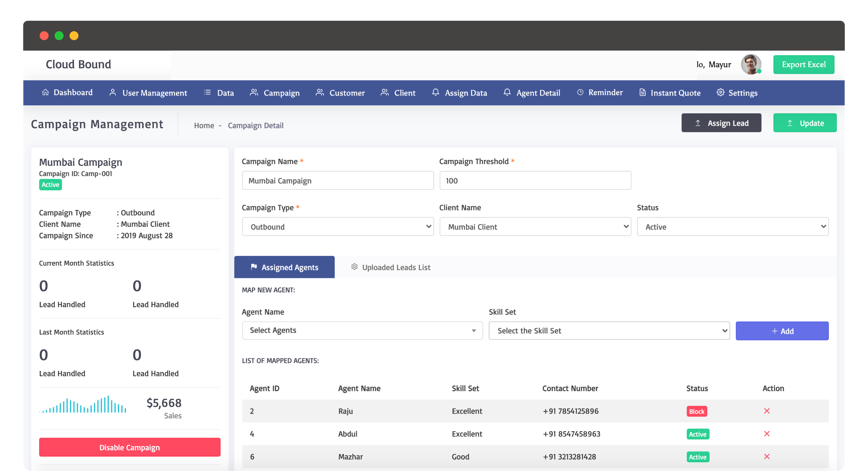Click the green Update button
The image size is (868, 471).
[x=805, y=123]
